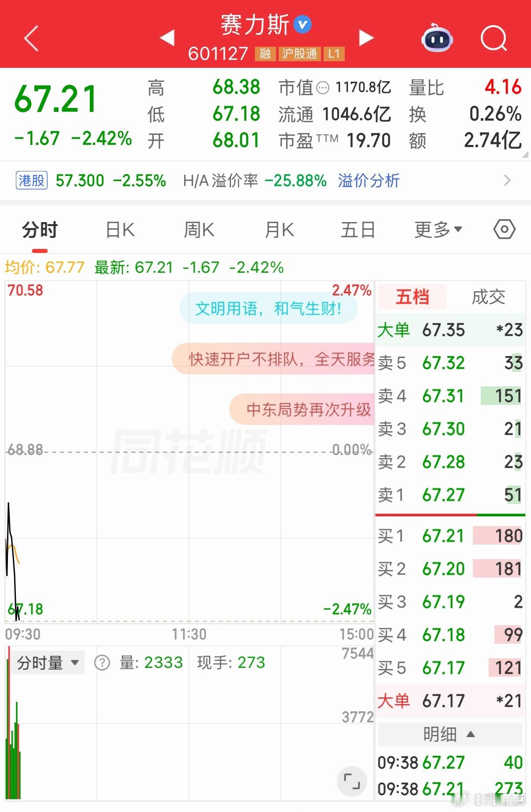Open the 溢价分析 link
Viewport: 531px width, 812px height.
(369, 181)
